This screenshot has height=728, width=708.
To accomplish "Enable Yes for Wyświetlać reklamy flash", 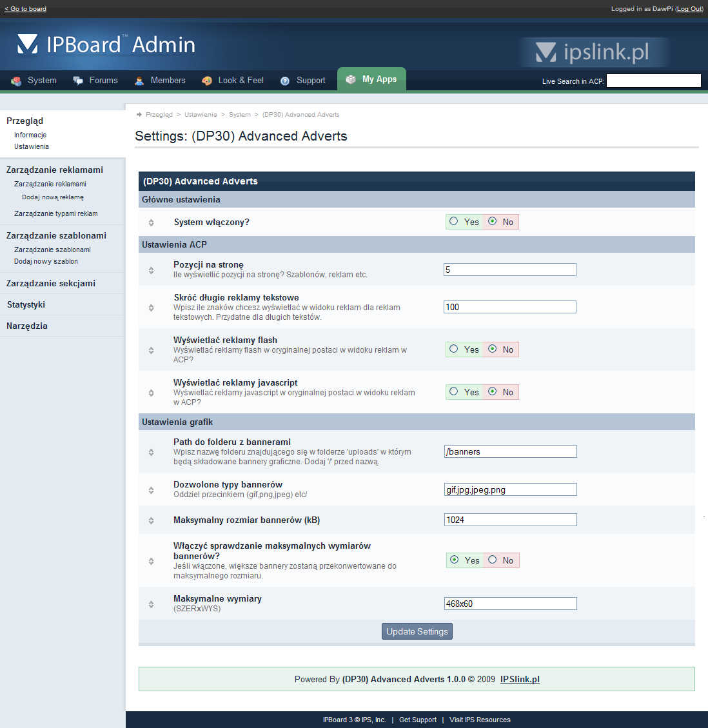I will pos(454,349).
